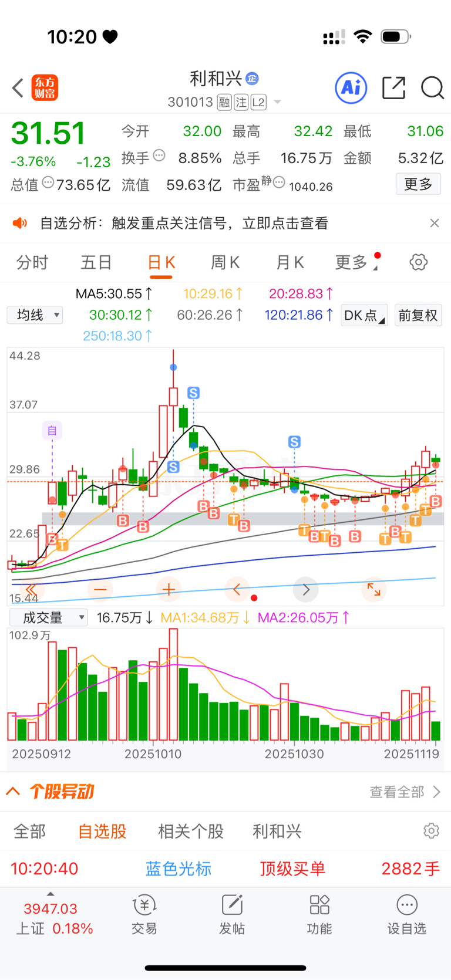Toggle 前复权 adjustment button
Screen dimensions: 451x980
coord(418,315)
